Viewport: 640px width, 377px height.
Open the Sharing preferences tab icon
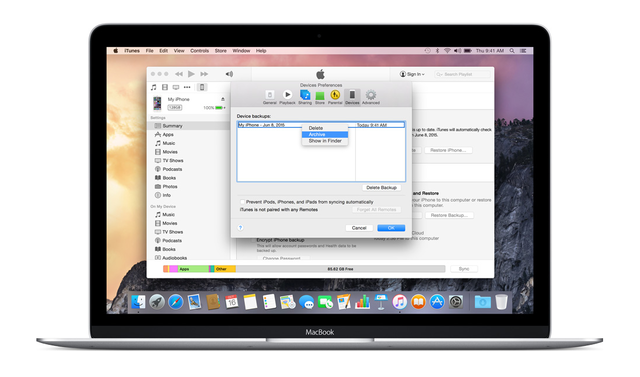pyautogui.click(x=305, y=95)
